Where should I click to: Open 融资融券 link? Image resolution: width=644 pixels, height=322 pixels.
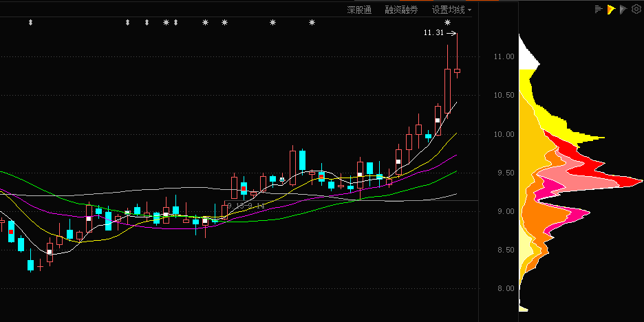[x=401, y=10]
